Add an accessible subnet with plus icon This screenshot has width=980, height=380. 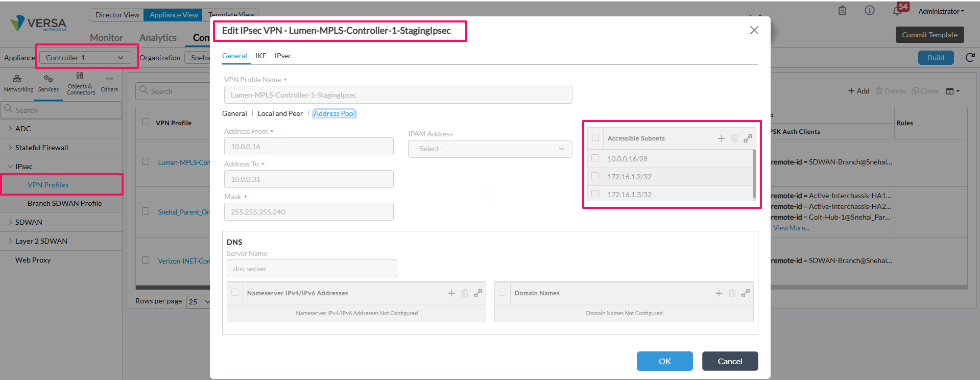tap(721, 138)
